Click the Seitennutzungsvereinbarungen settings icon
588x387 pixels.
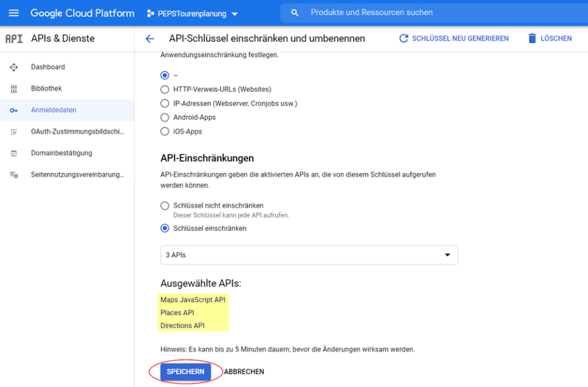(14, 175)
